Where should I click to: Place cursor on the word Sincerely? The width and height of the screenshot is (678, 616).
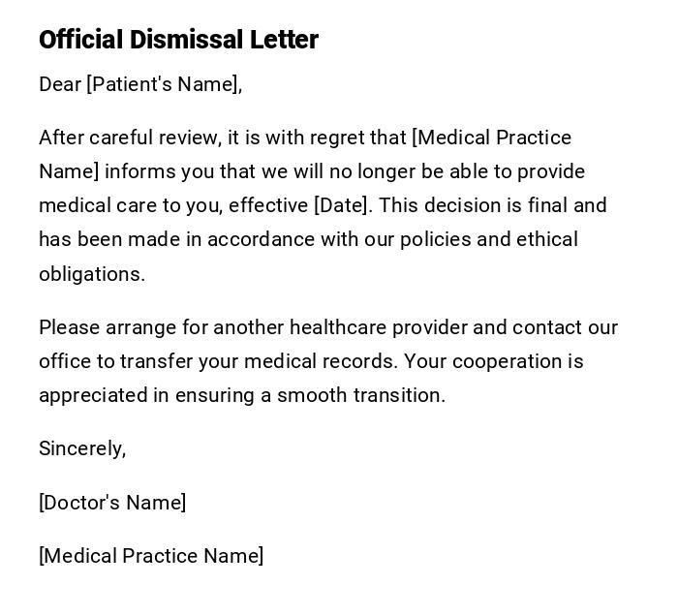81,448
